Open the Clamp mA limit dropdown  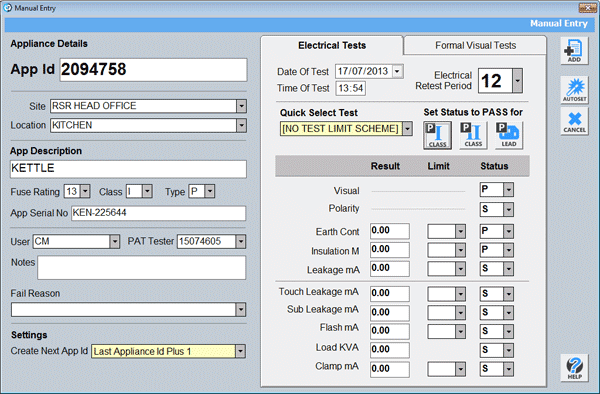pyautogui.click(x=460, y=369)
